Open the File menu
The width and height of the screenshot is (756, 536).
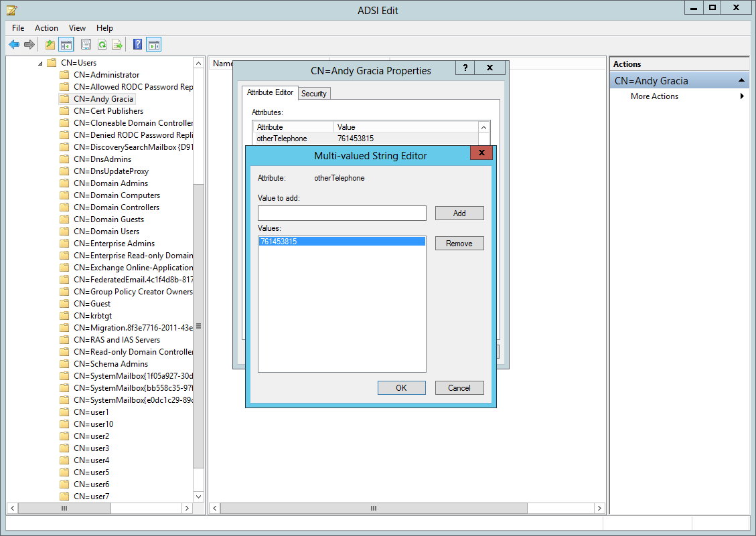pyautogui.click(x=18, y=28)
